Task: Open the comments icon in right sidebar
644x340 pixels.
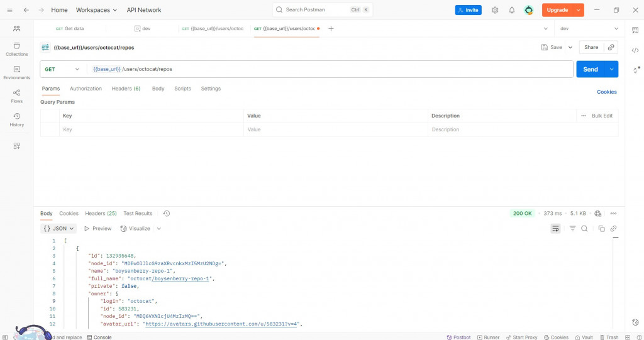Action: (635, 30)
